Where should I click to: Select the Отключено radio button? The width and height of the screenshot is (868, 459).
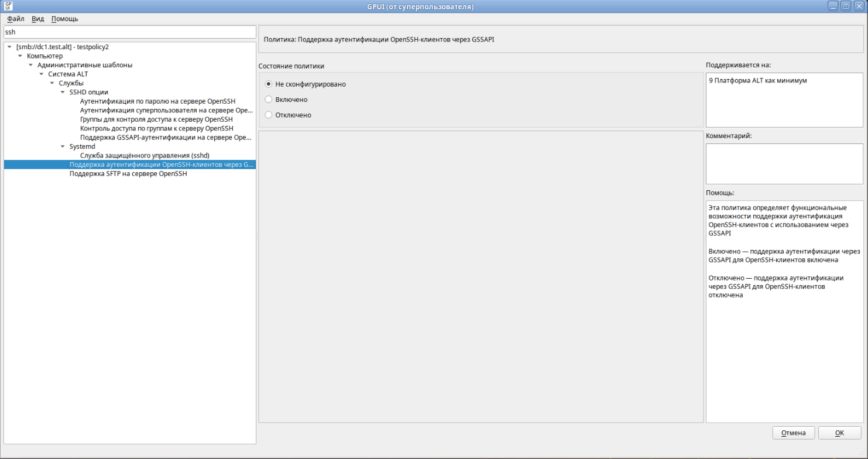click(x=269, y=115)
